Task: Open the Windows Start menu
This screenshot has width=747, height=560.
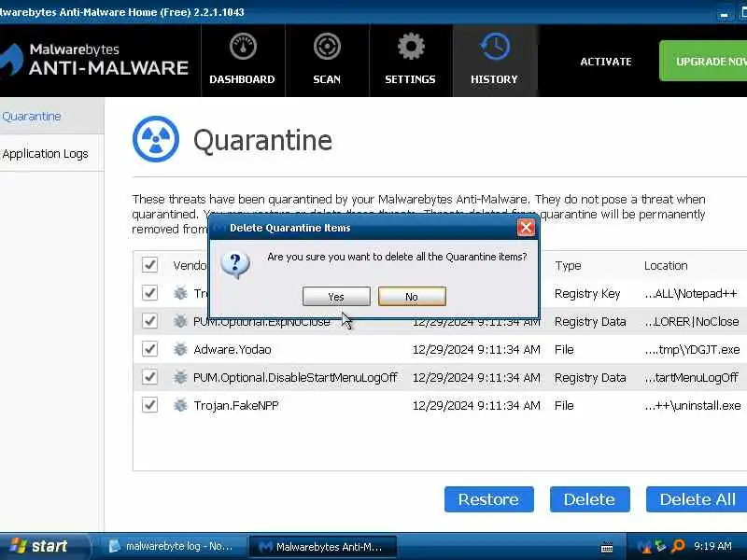Action: click(x=44, y=546)
